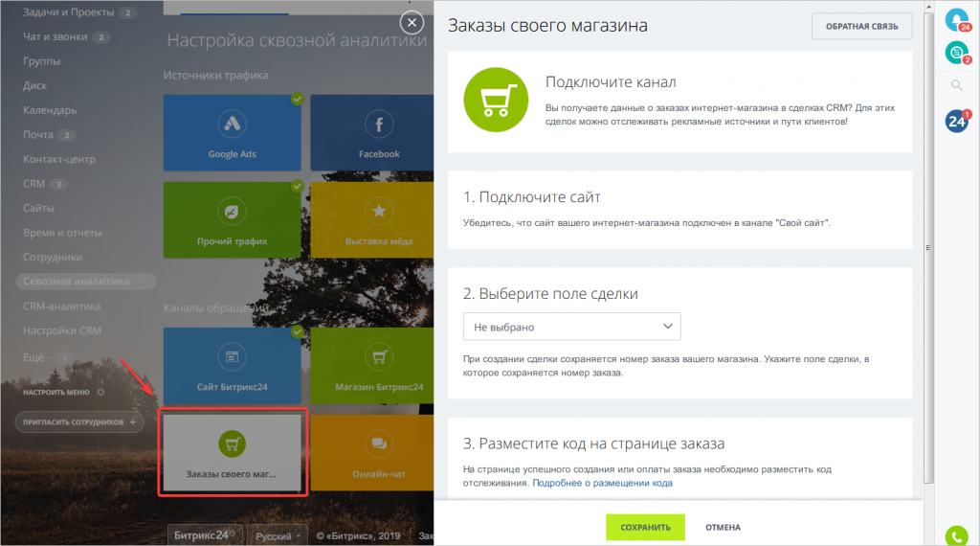Click the Битрикс24 footer logo
This screenshot has height=546, width=980.
[x=205, y=535]
